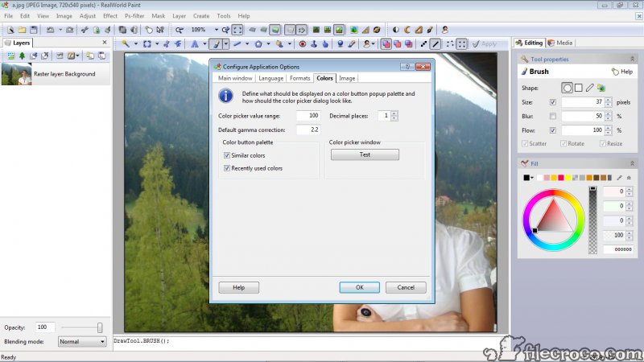Click Cancel in options dialog
Screen dimensions: 644x362
point(406,287)
